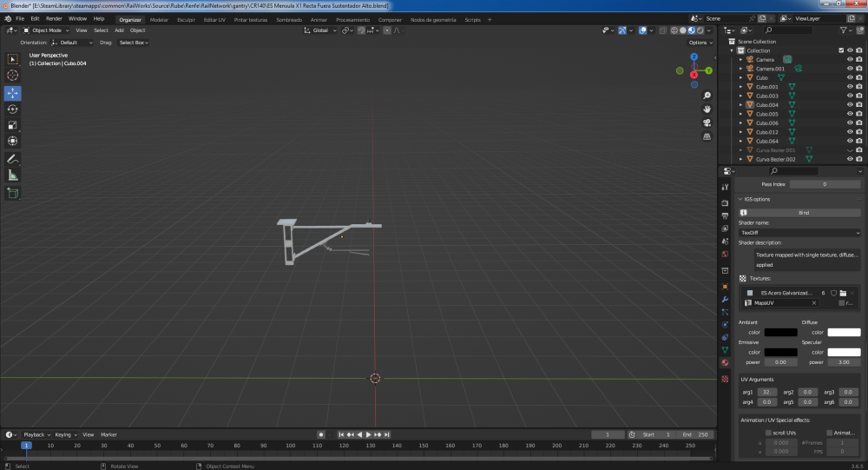
Task: Choose the Annotate pencil tool
Action: coord(13,160)
